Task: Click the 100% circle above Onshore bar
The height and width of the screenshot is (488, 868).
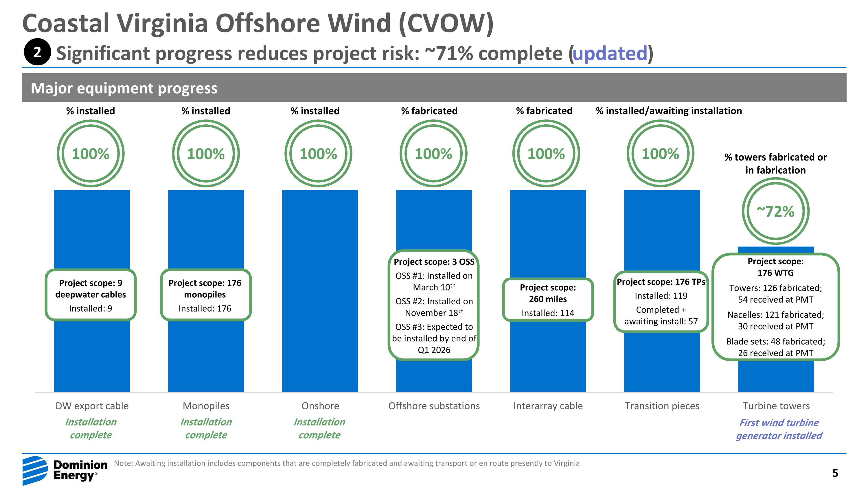Action: click(319, 154)
